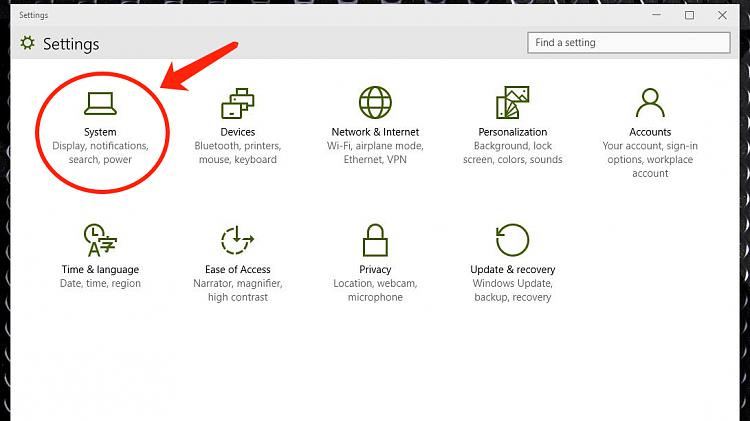Click the large 'Settings' page heading
Image resolution: width=750 pixels, height=421 pixels.
(x=71, y=44)
